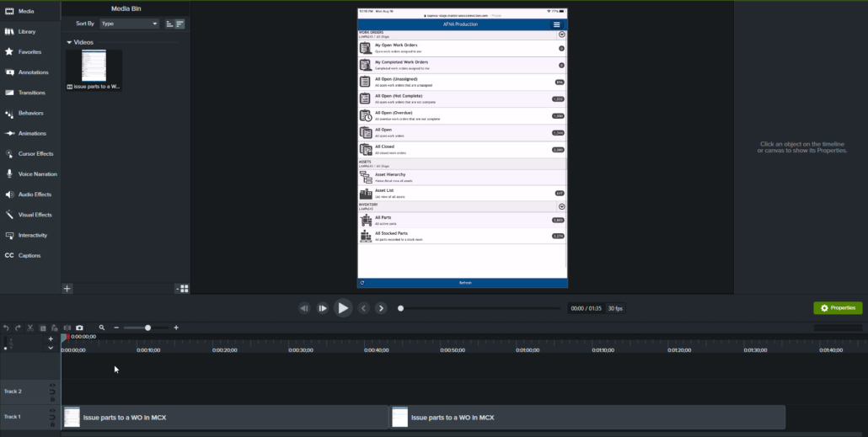
Task: Click the import media plus button
Action: (67, 289)
